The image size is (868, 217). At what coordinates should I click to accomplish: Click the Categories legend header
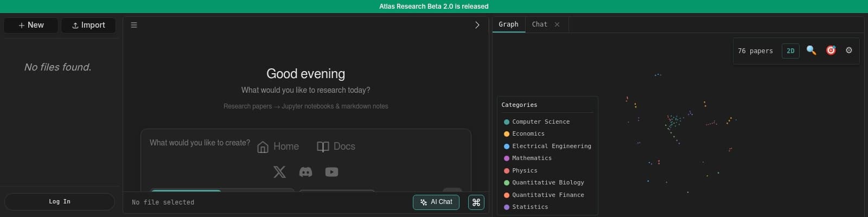(x=519, y=105)
